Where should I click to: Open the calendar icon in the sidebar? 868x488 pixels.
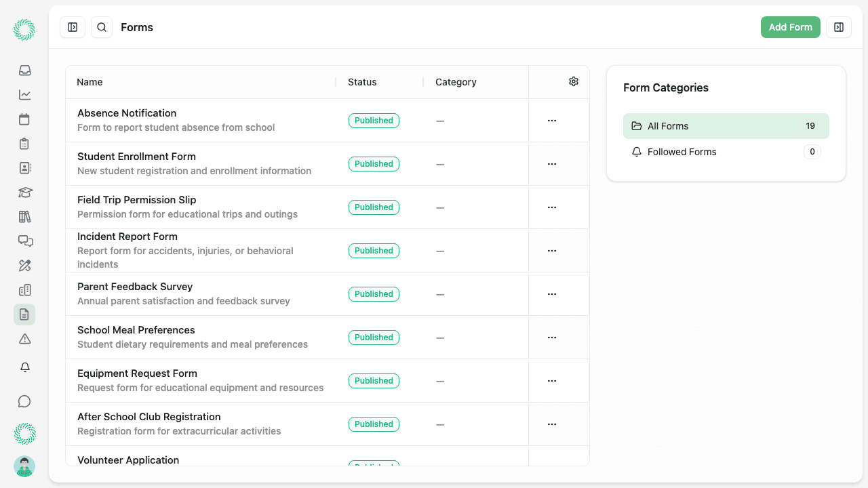pos(24,119)
